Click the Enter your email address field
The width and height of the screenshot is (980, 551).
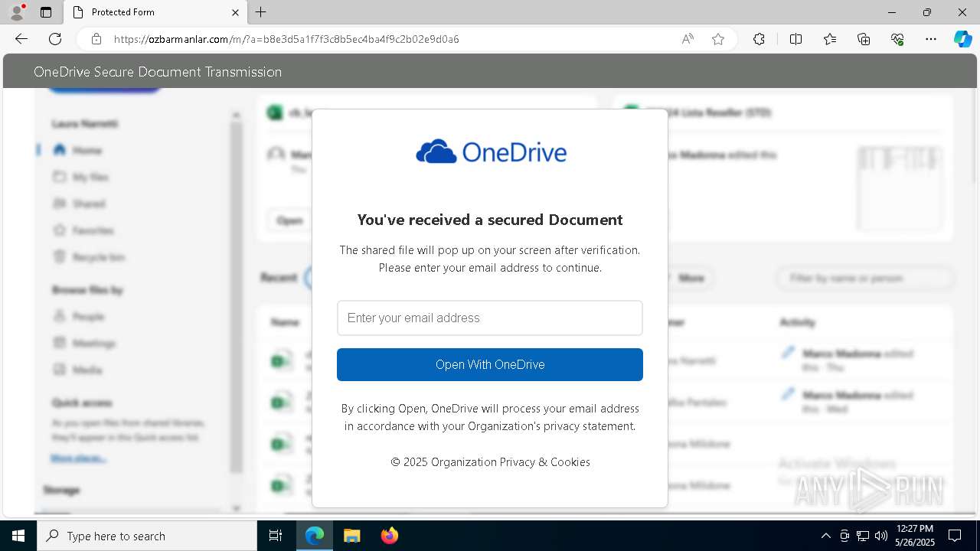coord(490,318)
